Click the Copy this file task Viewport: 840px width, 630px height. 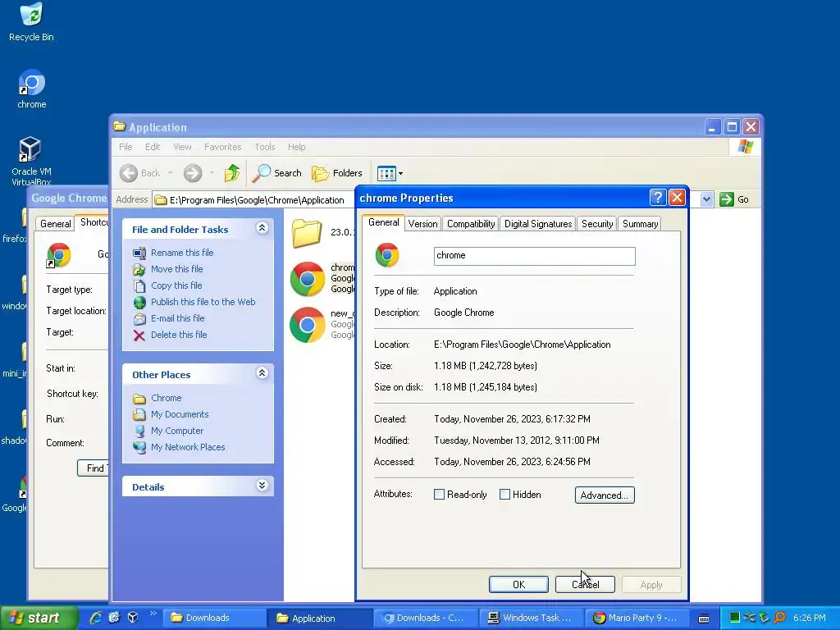pyautogui.click(x=176, y=285)
